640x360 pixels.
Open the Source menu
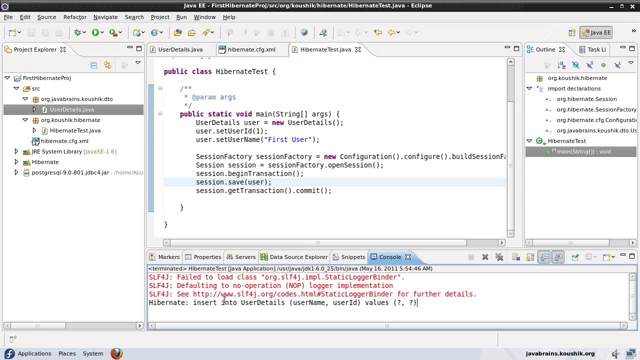(x=47, y=17)
